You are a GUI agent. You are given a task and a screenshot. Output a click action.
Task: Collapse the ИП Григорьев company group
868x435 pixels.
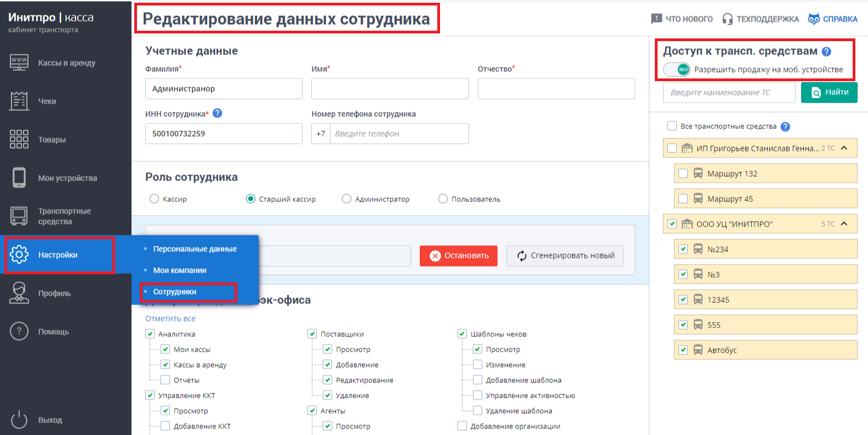(844, 148)
